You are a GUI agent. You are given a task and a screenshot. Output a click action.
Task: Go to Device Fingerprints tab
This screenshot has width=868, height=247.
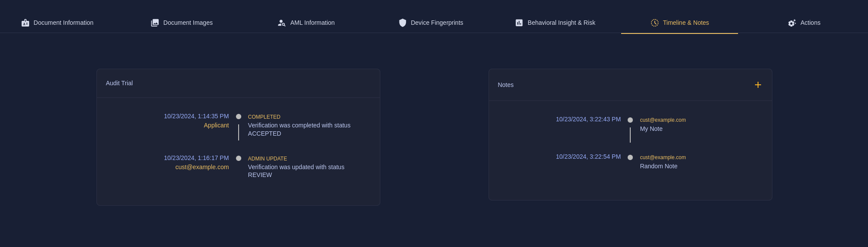coord(437,23)
